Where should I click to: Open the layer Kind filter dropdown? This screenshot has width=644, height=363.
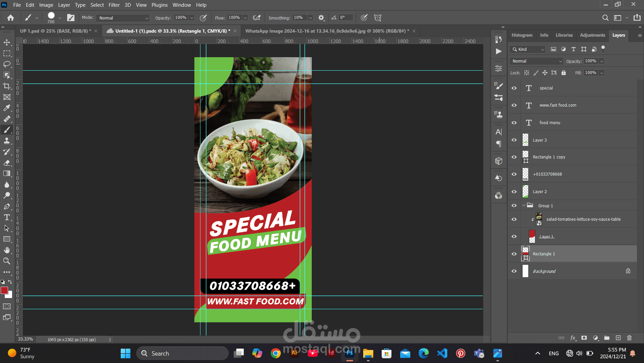(527, 49)
